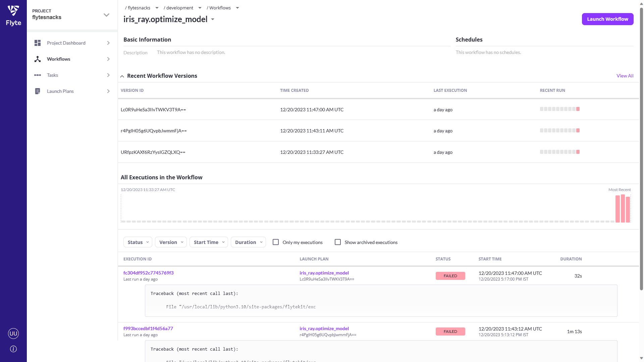Open the Status filter dropdown
This screenshot has width=644, height=362.
tap(138, 242)
